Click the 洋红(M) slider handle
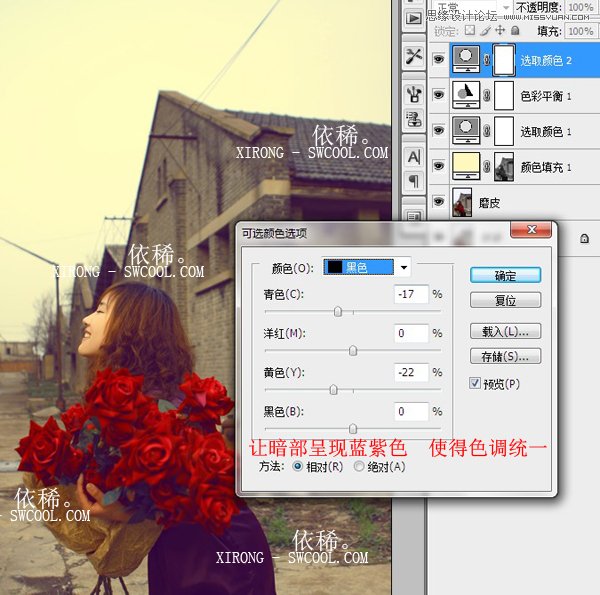 pyautogui.click(x=353, y=350)
